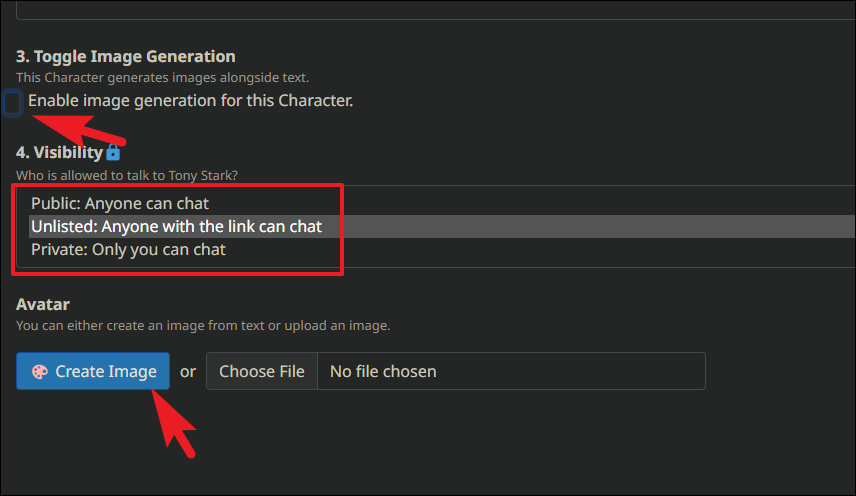Click the Create Image button
Screen dimensions: 856x496
click(93, 371)
